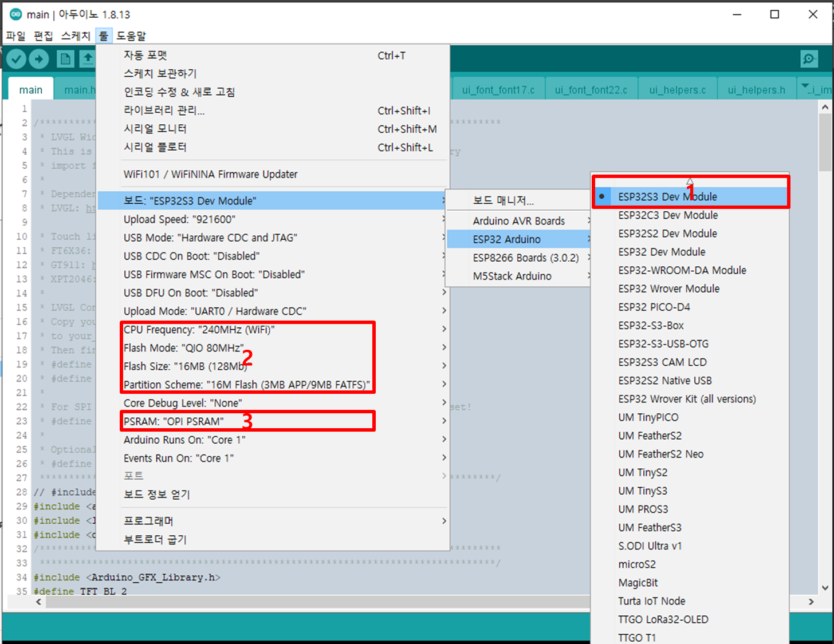Image resolution: width=834 pixels, height=644 pixels.
Task: Expand the USB DFU On Boot submenu
Action: pyautogui.click(x=273, y=293)
